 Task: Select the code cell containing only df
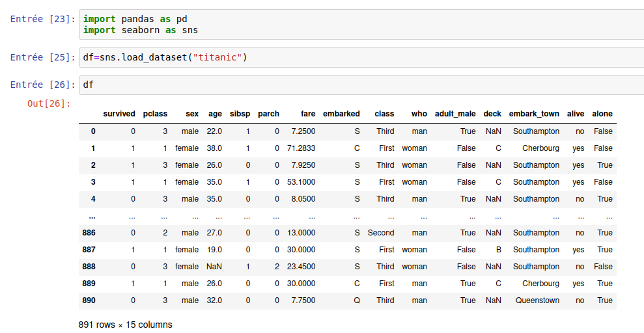point(358,85)
